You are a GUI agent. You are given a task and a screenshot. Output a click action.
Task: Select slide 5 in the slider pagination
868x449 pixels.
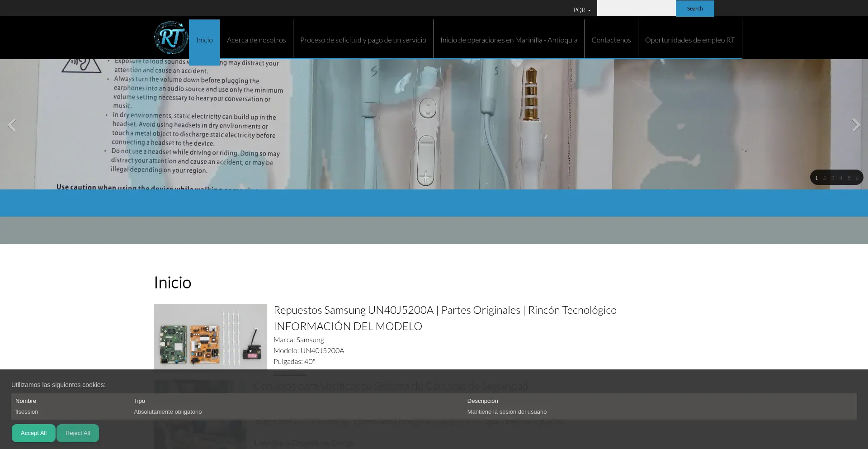point(849,178)
